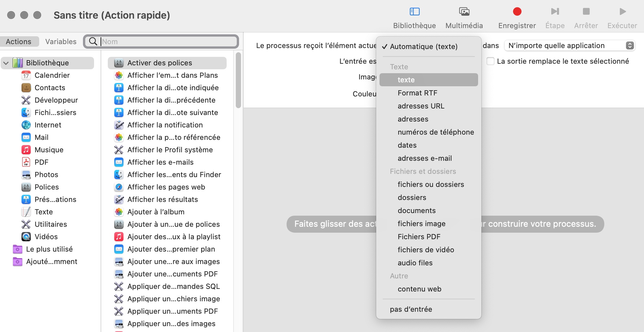Choose "contenu web" option

(428, 289)
